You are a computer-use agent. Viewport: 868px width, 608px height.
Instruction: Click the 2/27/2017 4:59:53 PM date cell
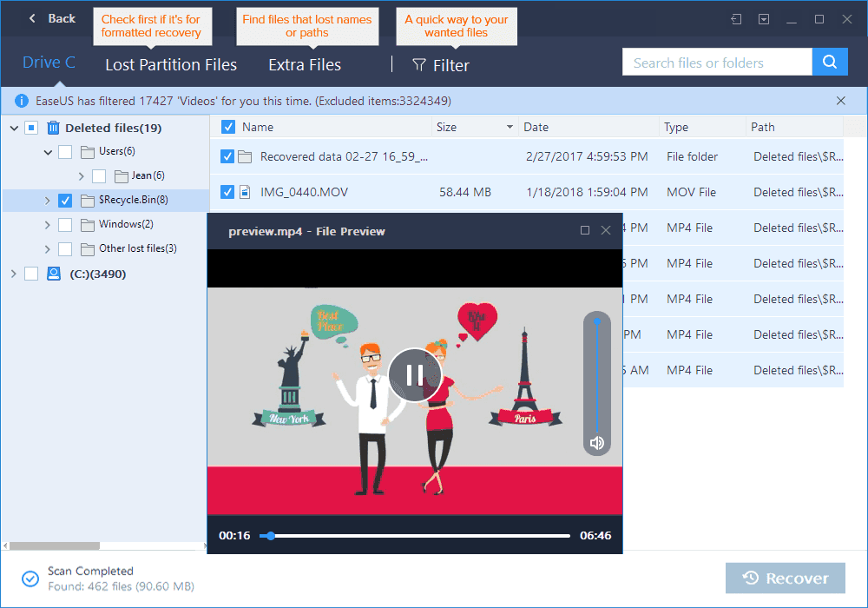coord(587,156)
